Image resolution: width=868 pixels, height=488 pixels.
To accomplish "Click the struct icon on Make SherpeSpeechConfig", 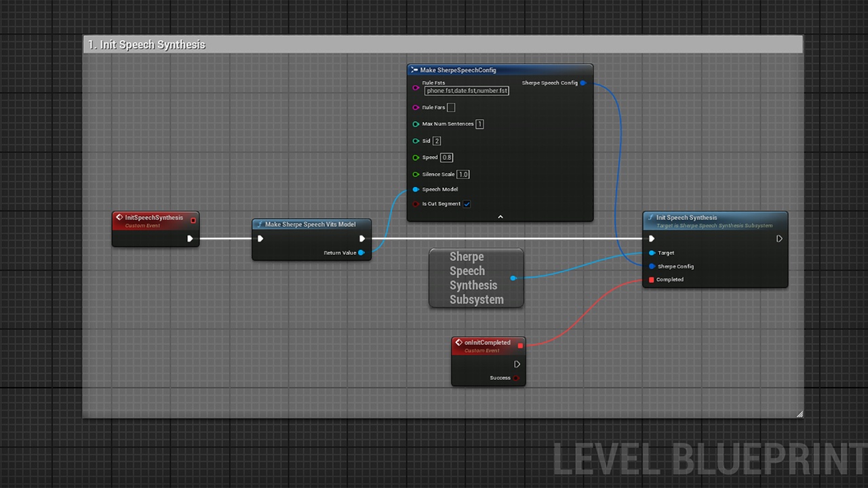I will pyautogui.click(x=414, y=70).
